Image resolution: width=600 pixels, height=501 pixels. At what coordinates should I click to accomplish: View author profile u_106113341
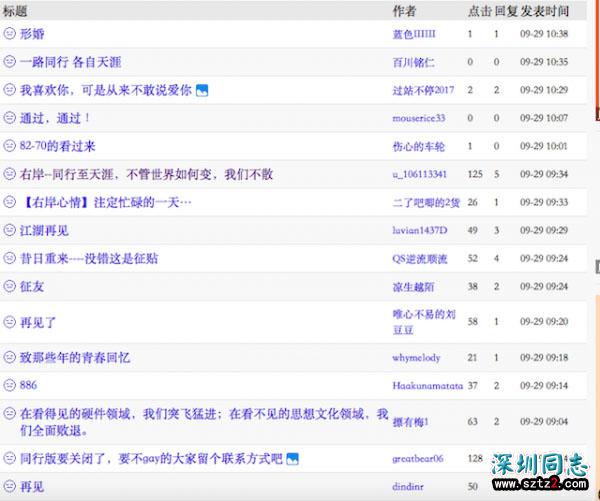(x=420, y=174)
